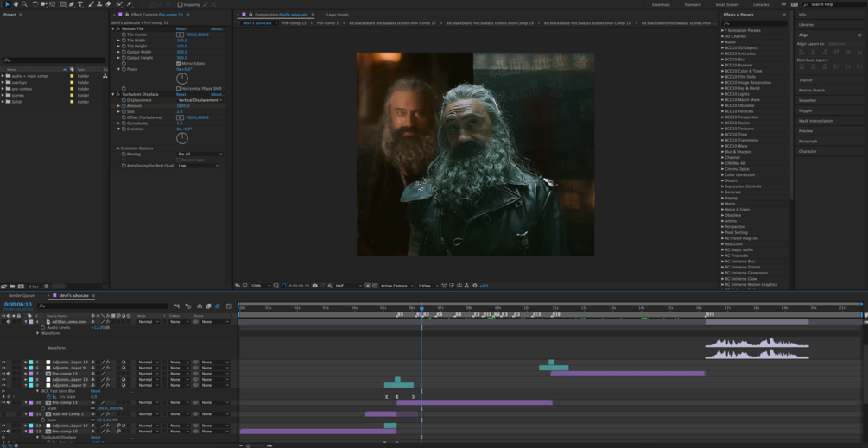The height and width of the screenshot is (448, 868).
Task: Expand the scenes folder in Project
Action: [x=3, y=96]
